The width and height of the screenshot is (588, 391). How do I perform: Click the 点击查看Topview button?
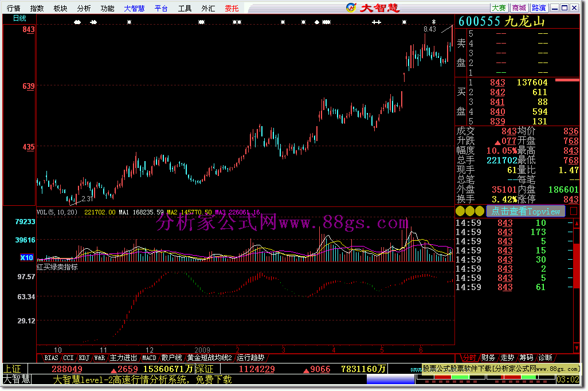tap(526, 211)
